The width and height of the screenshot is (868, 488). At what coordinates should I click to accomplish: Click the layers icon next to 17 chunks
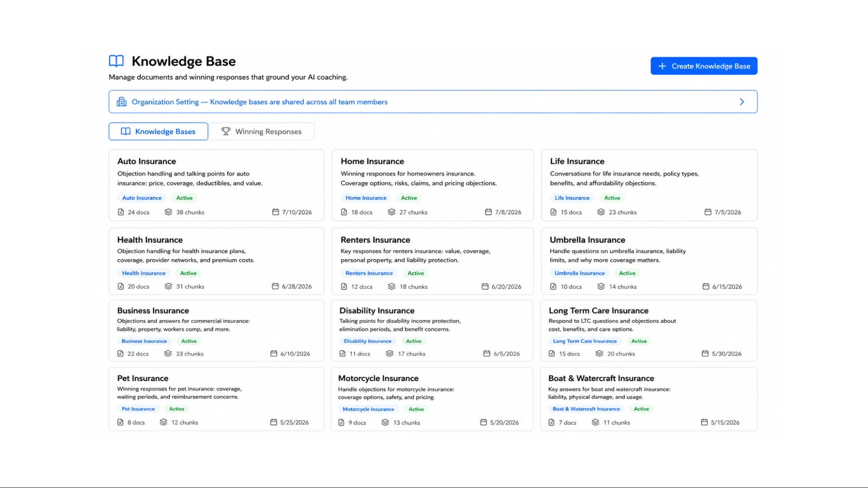point(390,353)
